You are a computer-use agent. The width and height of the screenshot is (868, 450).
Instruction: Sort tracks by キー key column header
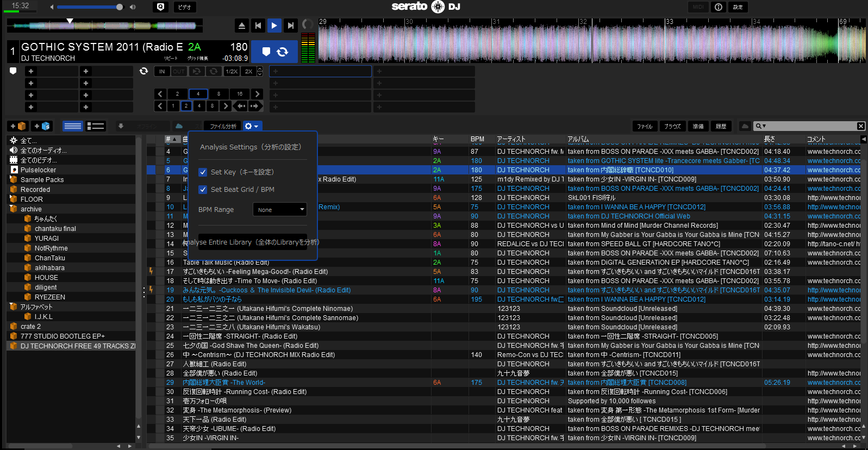tap(439, 139)
